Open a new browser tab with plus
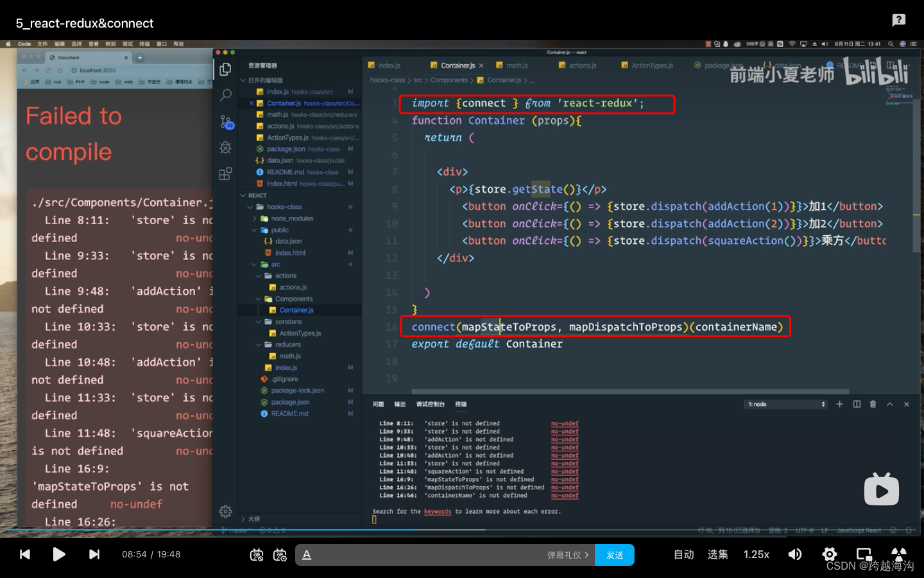The width and height of the screenshot is (924, 578). tap(140, 58)
